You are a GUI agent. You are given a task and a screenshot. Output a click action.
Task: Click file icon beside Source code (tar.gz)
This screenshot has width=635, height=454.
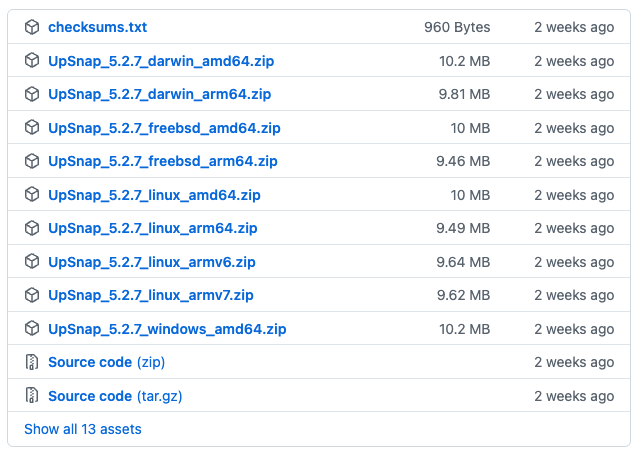32,396
